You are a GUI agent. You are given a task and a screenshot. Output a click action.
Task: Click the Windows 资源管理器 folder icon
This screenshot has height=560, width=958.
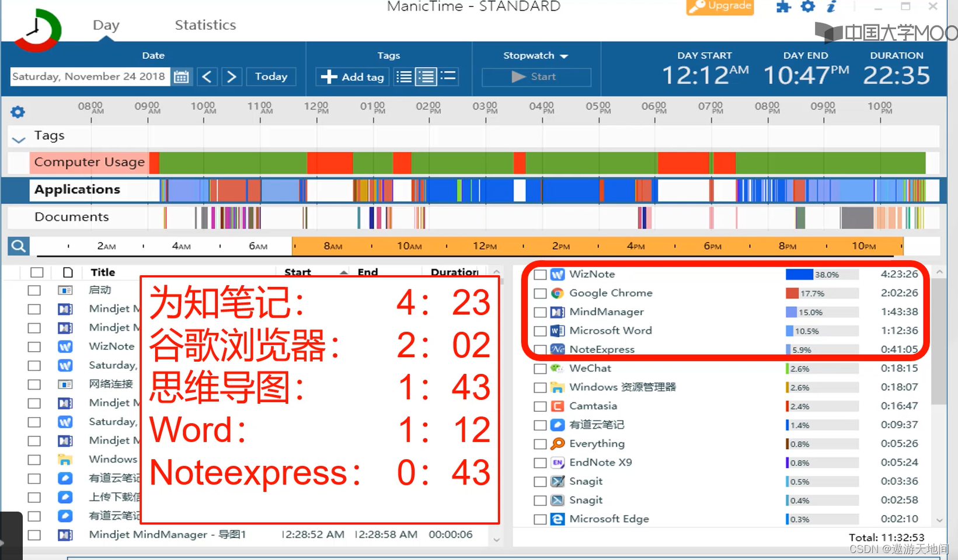[x=558, y=387]
